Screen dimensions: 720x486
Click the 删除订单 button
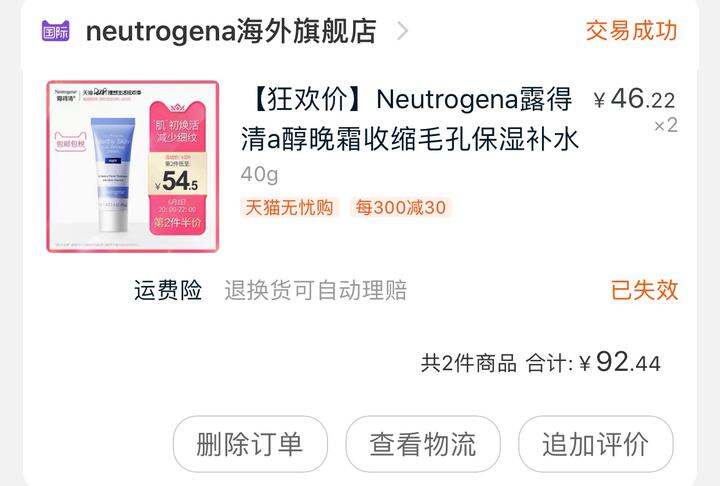pyautogui.click(x=250, y=444)
